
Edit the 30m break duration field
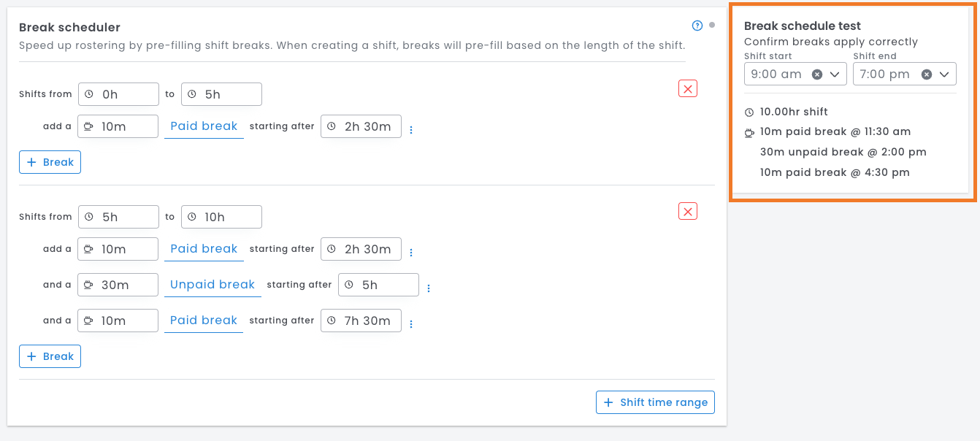point(124,285)
